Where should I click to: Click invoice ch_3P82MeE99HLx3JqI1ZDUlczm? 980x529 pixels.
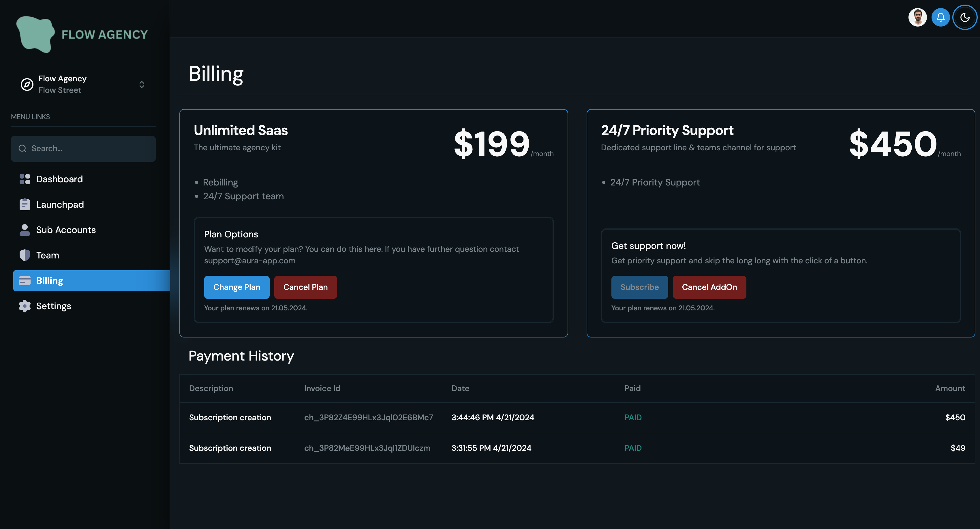[367, 448]
